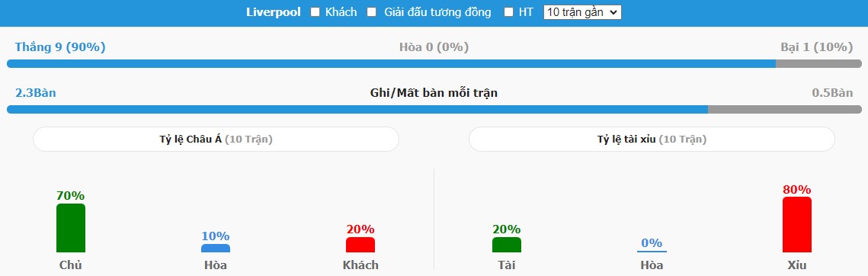Screen dimensions: 868x276
Task: Open the 10 trận gần dropdown
Action: [582, 12]
